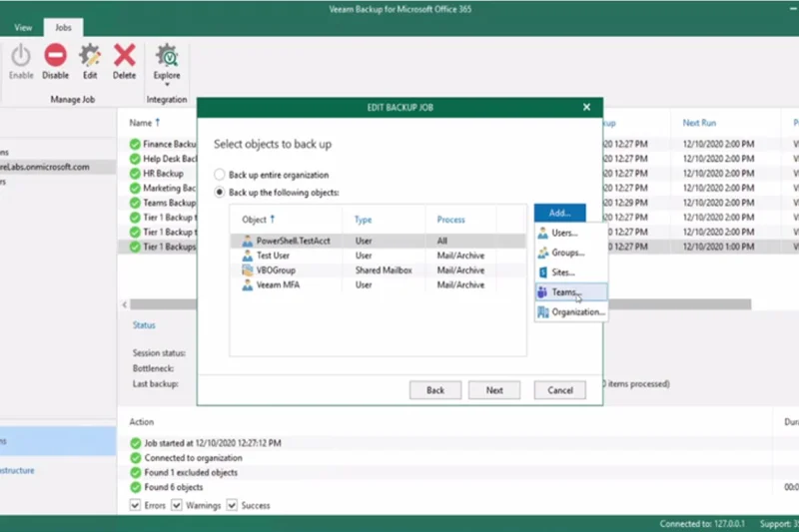Viewport: 799px width, 532px height.
Task: Click user icon beside Test User
Action: pyautogui.click(x=247, y=256)
